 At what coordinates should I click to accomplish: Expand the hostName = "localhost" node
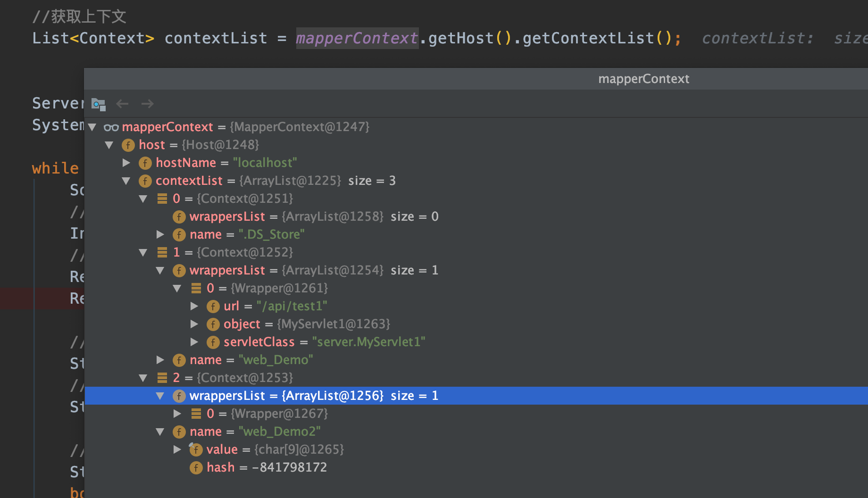click(126, 163)
